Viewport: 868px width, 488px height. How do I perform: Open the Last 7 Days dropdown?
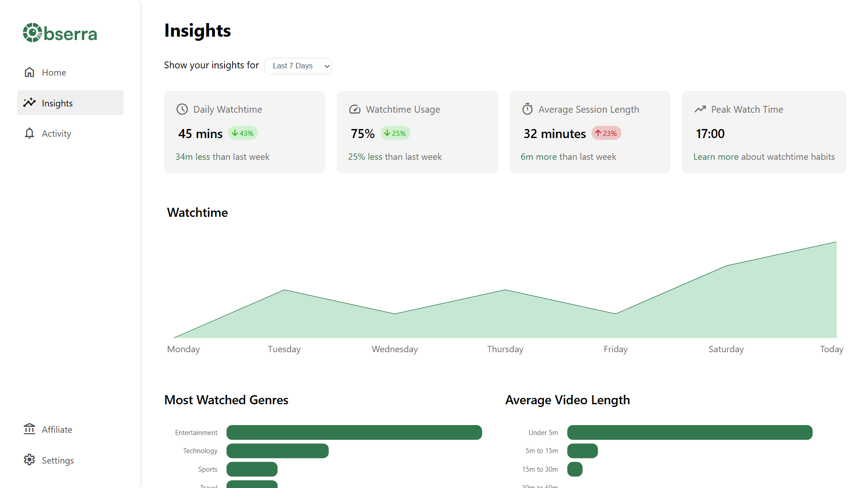pos(298,66)
